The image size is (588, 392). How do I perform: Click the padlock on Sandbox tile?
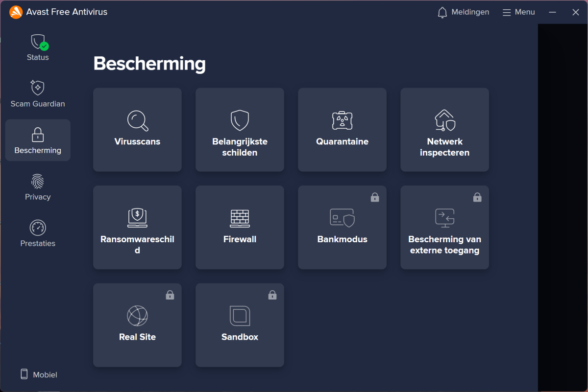(272, 295)
